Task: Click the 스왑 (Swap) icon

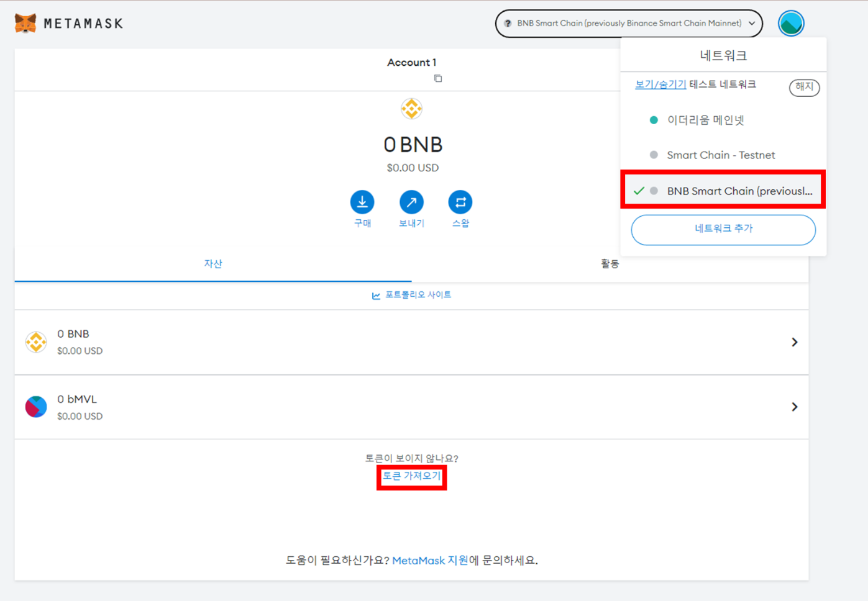Action: tap(460, 202)
